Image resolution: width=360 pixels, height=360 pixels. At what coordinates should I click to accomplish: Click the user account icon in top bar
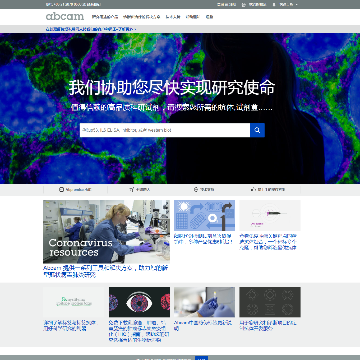point(274,5)
